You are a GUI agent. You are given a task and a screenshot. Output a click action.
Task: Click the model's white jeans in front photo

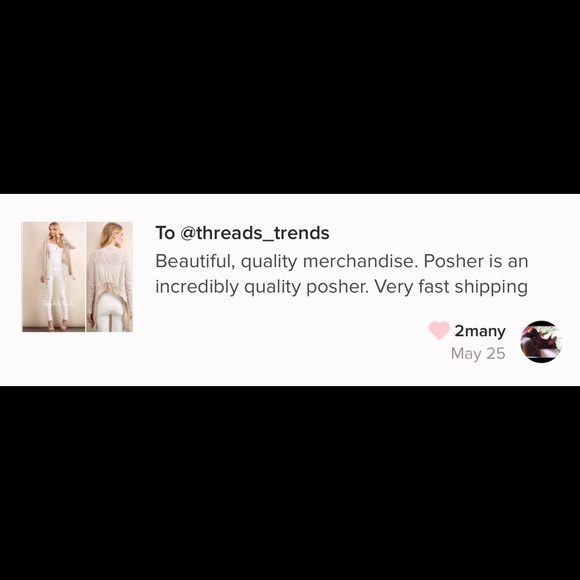coord(56,296)
